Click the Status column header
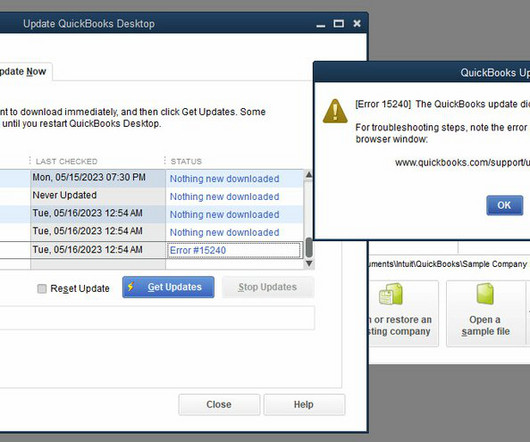 pyautogui.click(x=186, y=162)
